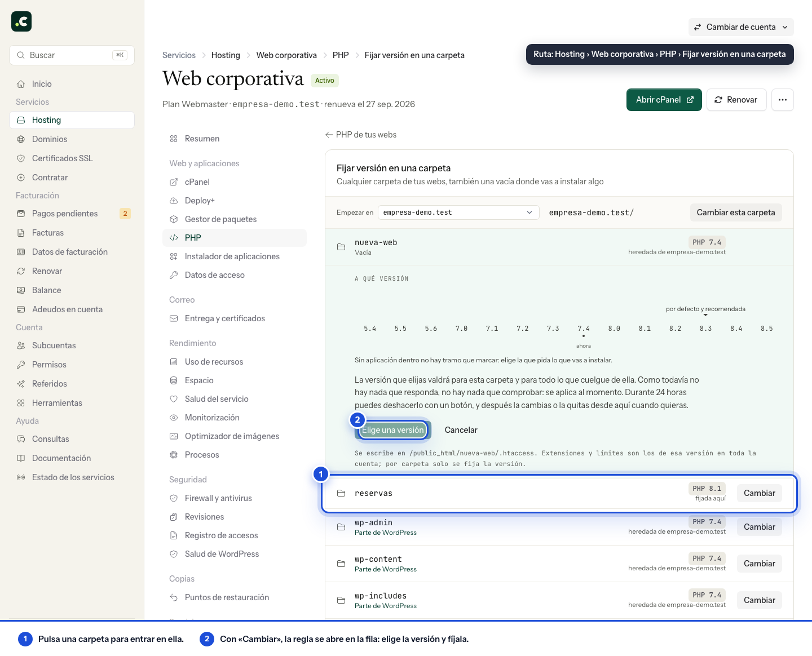The height and width of the screenshot is (656, 812).
Task: Click the sparkle icon beside Referidos
Action: pyautogui.click(x=21, y=384)
